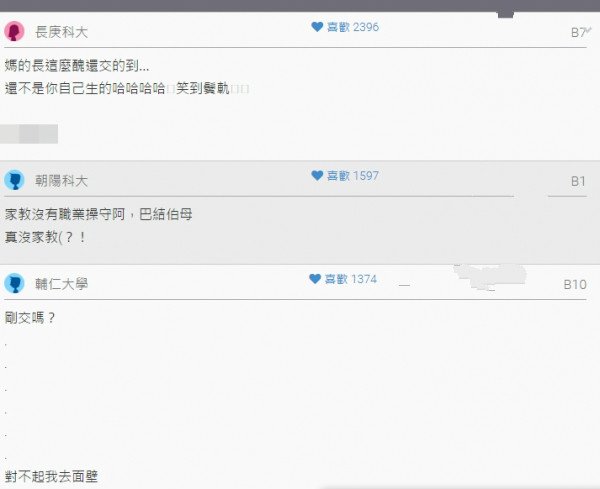Click the blue avatar next to 輔仁大學
The image size is (600, 489).
(x=15, y=284)
